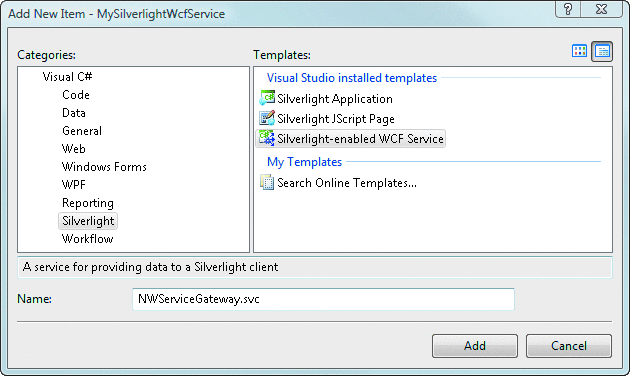The width and height of the screenshot is (630, 376).
Task: Switch to large icons view
Action: (579, 51)
